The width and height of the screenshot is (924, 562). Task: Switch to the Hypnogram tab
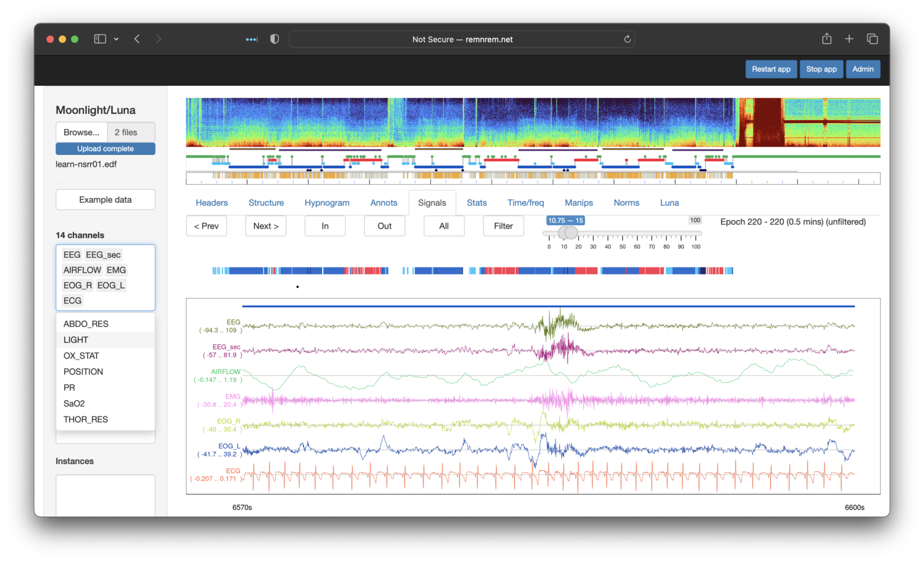(x=327, y=203)
